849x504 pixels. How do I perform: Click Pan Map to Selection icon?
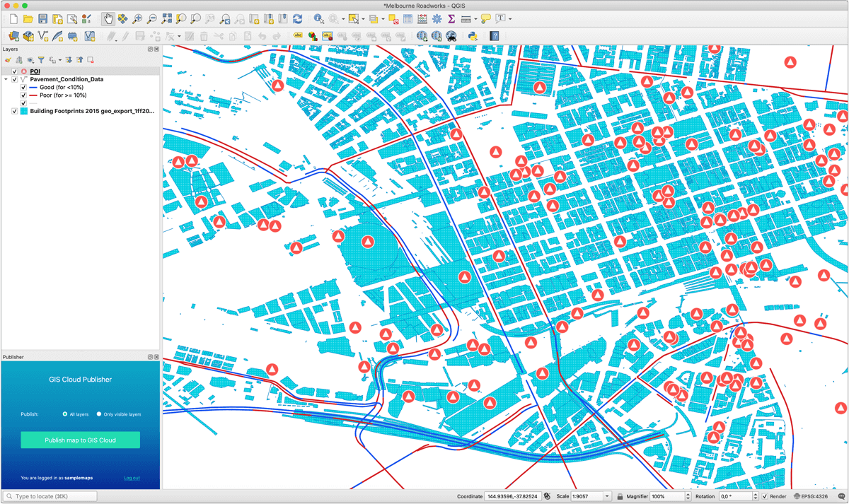tap(122, 19)
